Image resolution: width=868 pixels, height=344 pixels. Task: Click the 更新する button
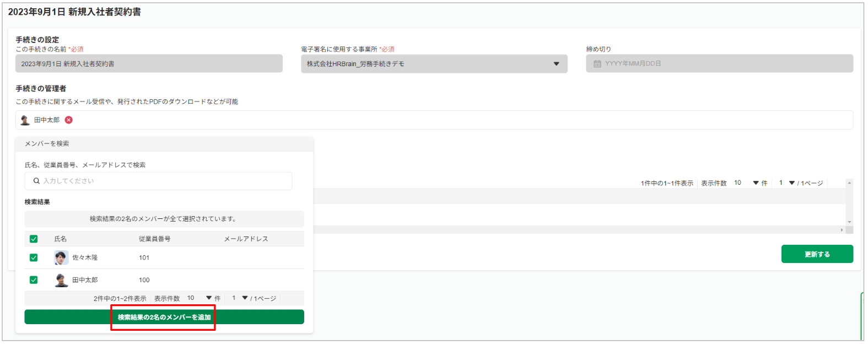click(817, 254)
